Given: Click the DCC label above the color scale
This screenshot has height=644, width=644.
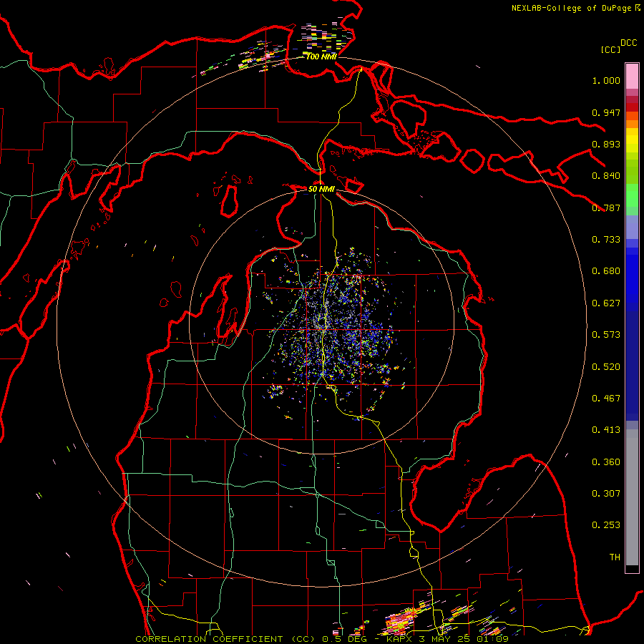Looking at the screenshot, I should [628, 43].
